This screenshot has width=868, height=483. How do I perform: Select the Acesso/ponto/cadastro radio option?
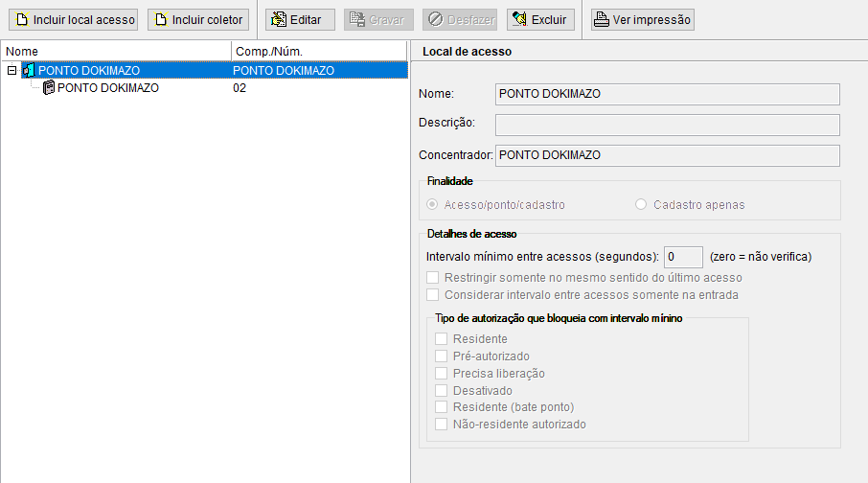[x=433, y=205]
